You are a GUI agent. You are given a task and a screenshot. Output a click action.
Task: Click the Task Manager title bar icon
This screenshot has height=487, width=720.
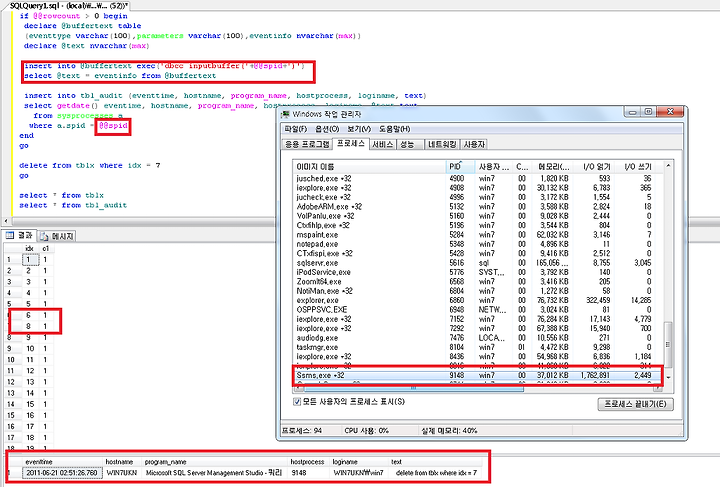click(286, 114)
